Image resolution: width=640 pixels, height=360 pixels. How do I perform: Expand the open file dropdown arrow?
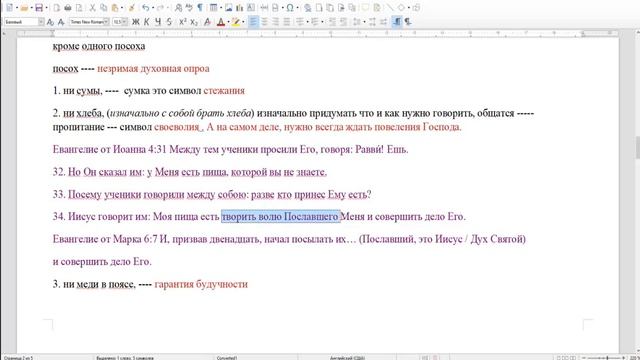click(32, 8)
